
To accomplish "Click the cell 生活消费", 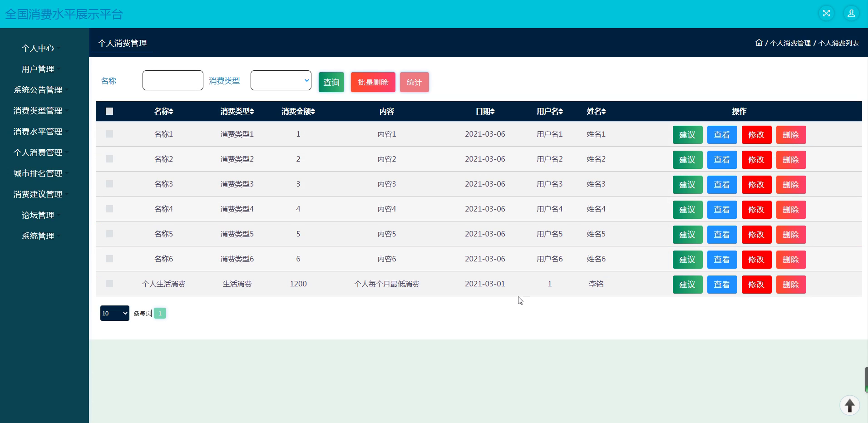I will pos(237,284).
